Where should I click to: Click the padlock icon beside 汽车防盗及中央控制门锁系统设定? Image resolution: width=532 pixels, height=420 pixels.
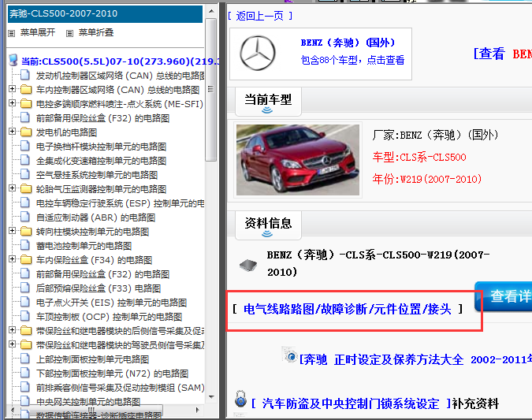[x=240, y=400]
